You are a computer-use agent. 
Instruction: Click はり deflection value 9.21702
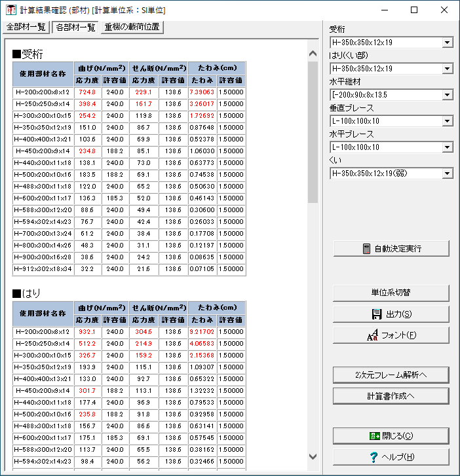point(202,332)
